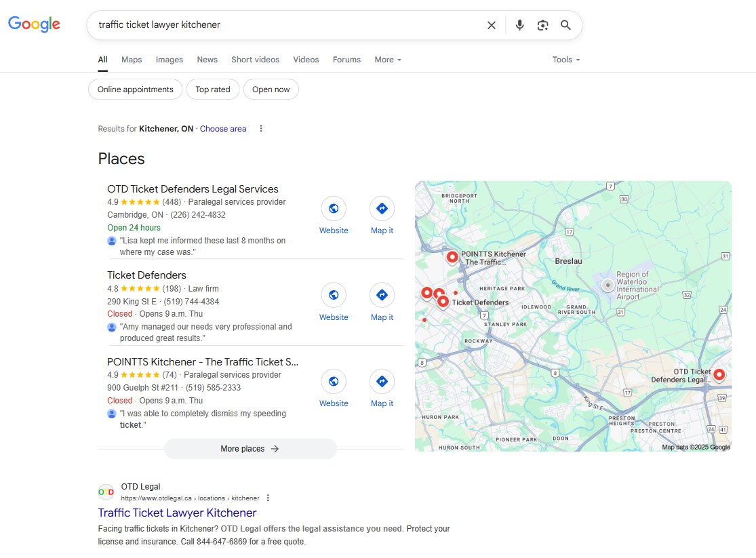The image size is (756, 558).
Task: Open options menu beside Choose area
Action: click(x=261, y=129)
